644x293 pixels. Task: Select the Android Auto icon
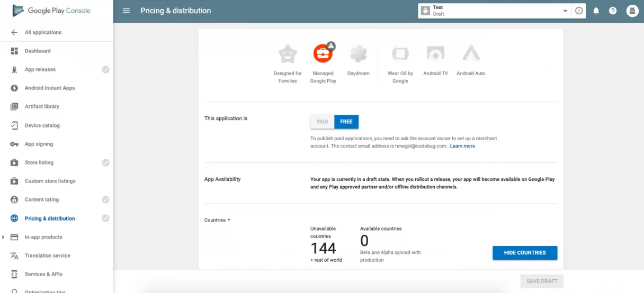coord(471,53)
